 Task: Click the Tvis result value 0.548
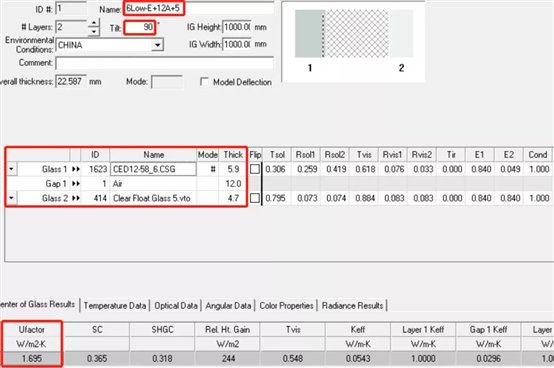point(293,358)
